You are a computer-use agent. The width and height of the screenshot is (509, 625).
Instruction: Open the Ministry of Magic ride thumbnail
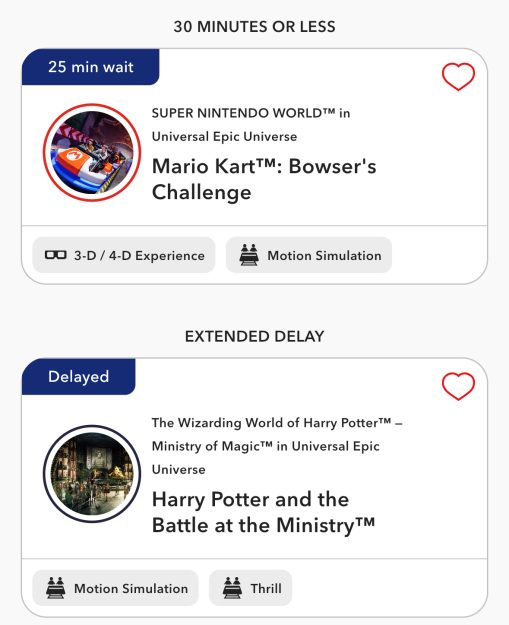tap(92, 474)
